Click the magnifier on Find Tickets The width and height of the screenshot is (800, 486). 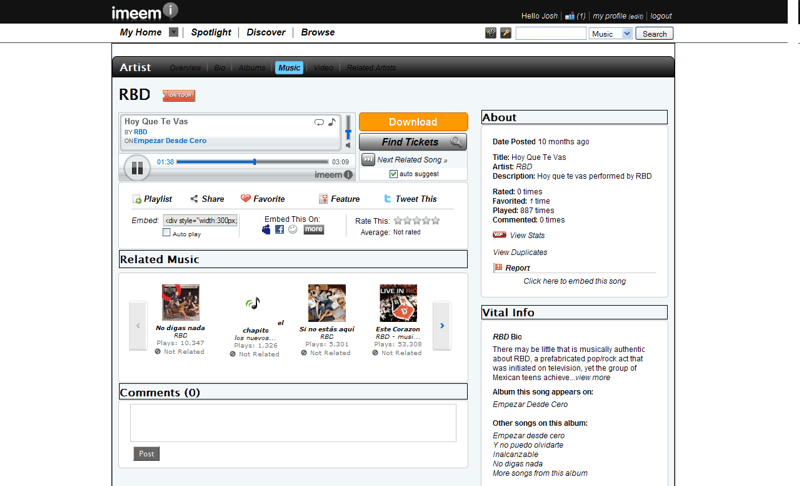[x=457, y=142]
